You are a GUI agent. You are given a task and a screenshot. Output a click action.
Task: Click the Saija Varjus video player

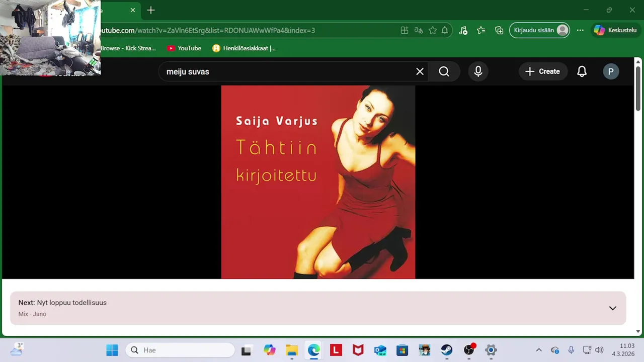318,182
